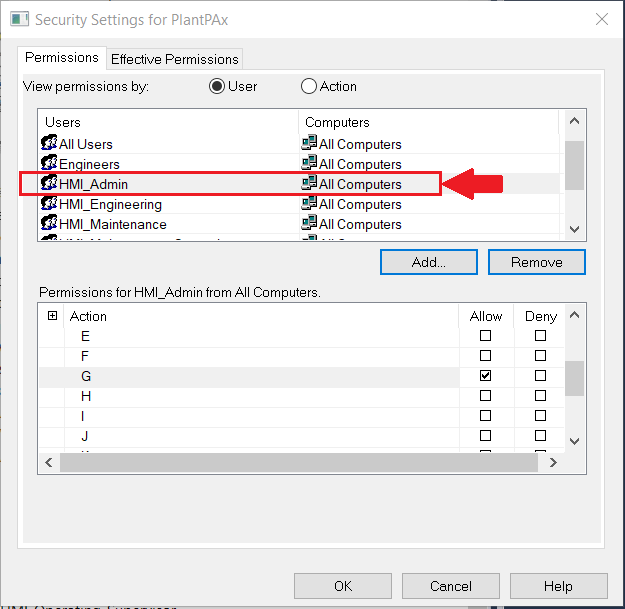
Task: Click the Computers column header
Action: (429, 122)
